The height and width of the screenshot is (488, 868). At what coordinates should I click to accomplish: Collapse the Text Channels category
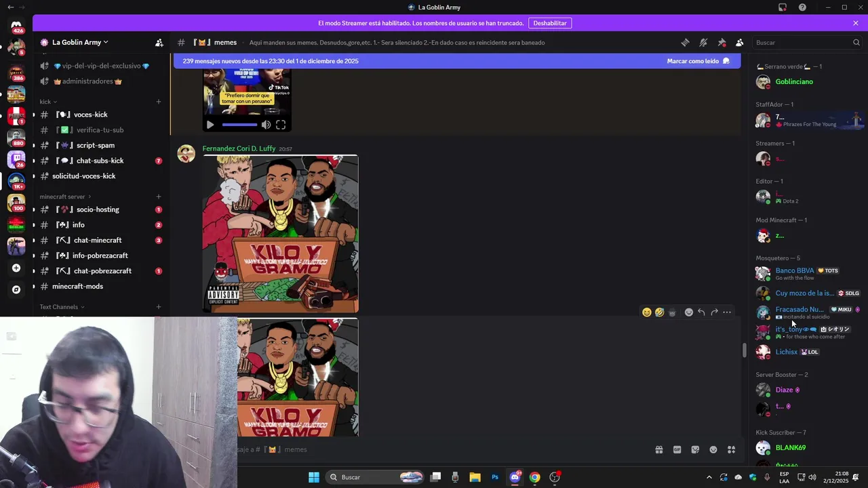click(62, 307)
